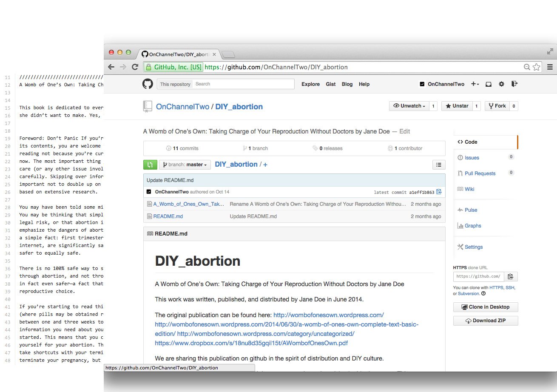Open account settings gear icon
Viewport: 557px width, 392px height.
[501, 84]
